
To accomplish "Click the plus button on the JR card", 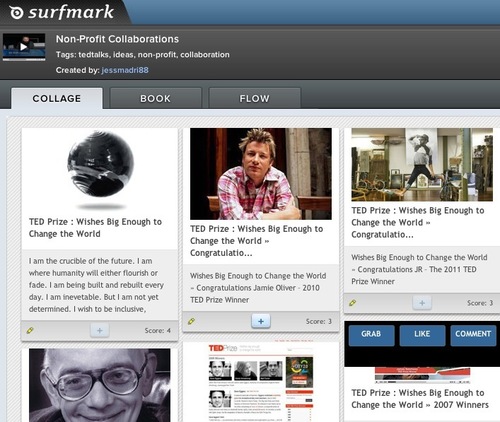I will tap(422, 303).
